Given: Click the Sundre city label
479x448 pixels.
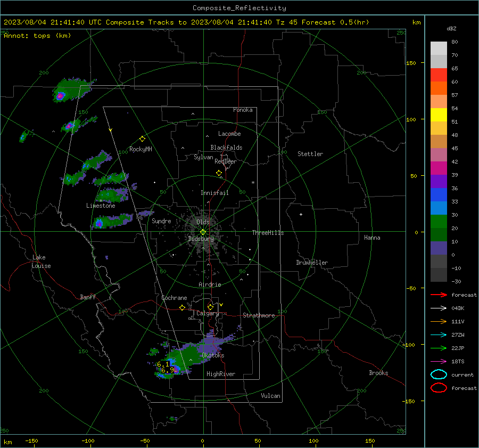Looking at the screenshot, I should coord(161,221).
